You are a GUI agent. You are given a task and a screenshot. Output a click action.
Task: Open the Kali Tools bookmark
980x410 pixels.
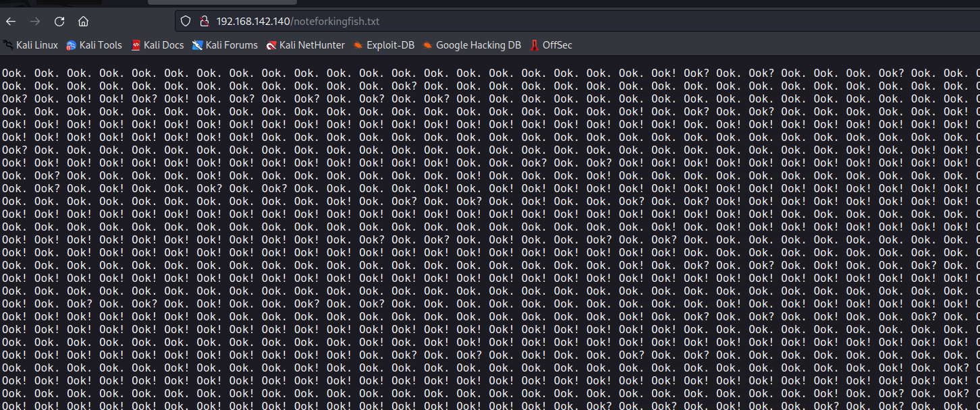(94, 45)
